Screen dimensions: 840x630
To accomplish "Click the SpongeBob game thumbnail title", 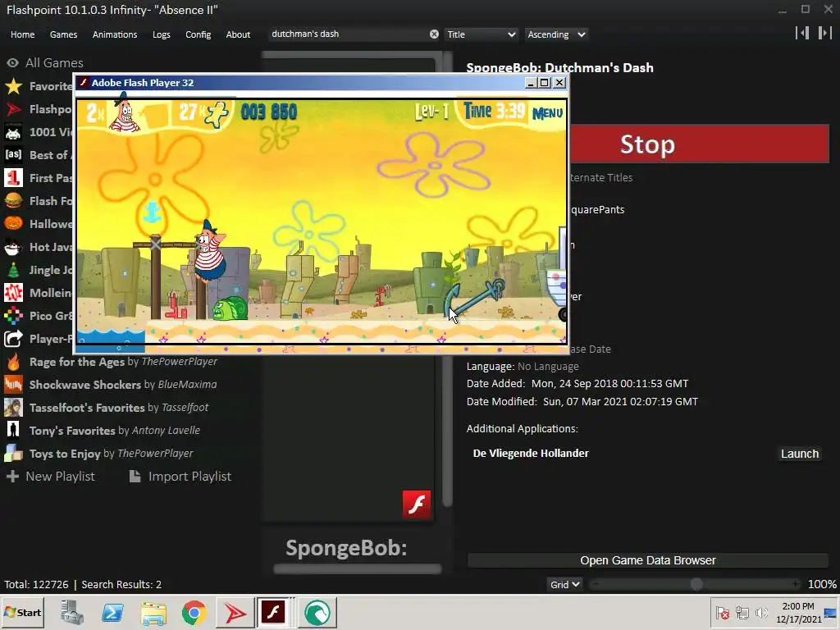I will click(x=346, y=548).
